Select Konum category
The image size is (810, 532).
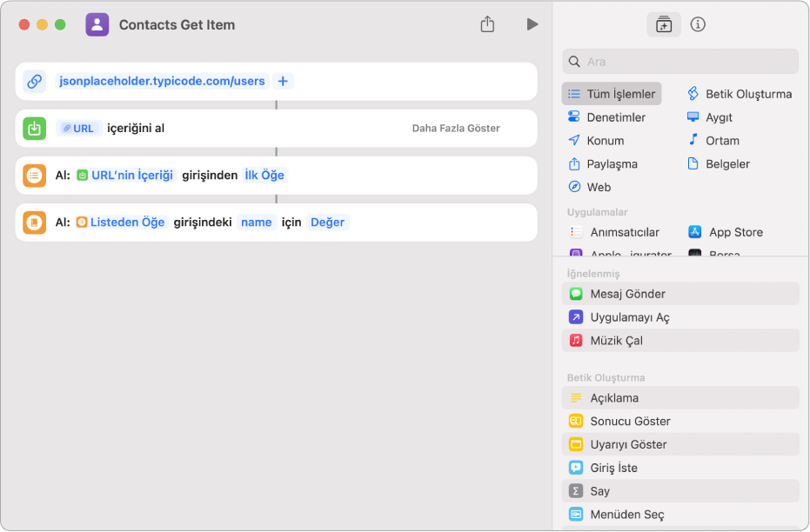point(596,140)
